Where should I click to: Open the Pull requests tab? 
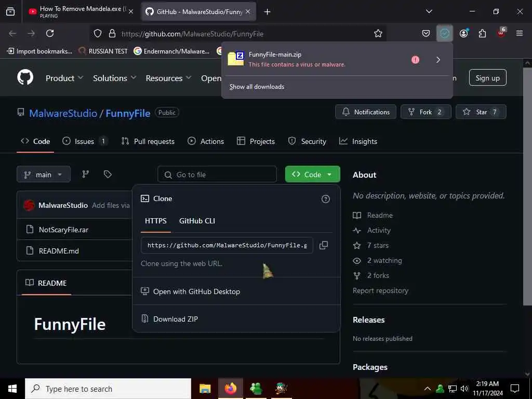click(x=148, y=141)
